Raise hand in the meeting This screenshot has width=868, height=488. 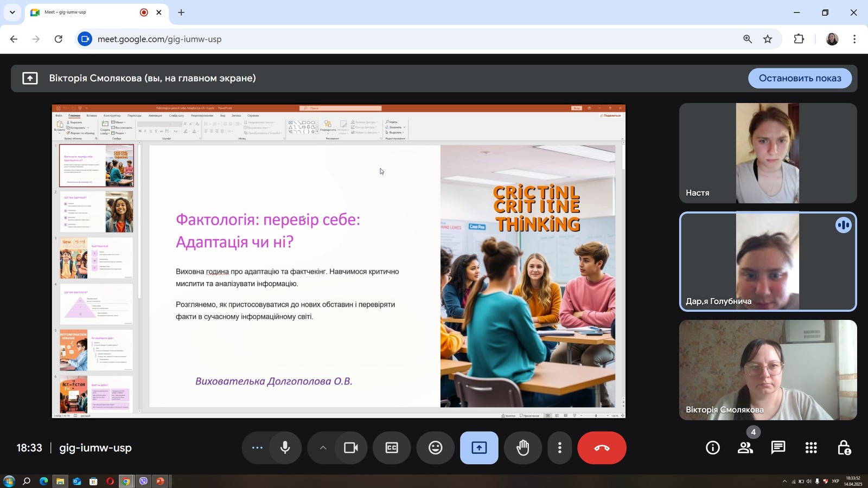(x=523, y=448)
